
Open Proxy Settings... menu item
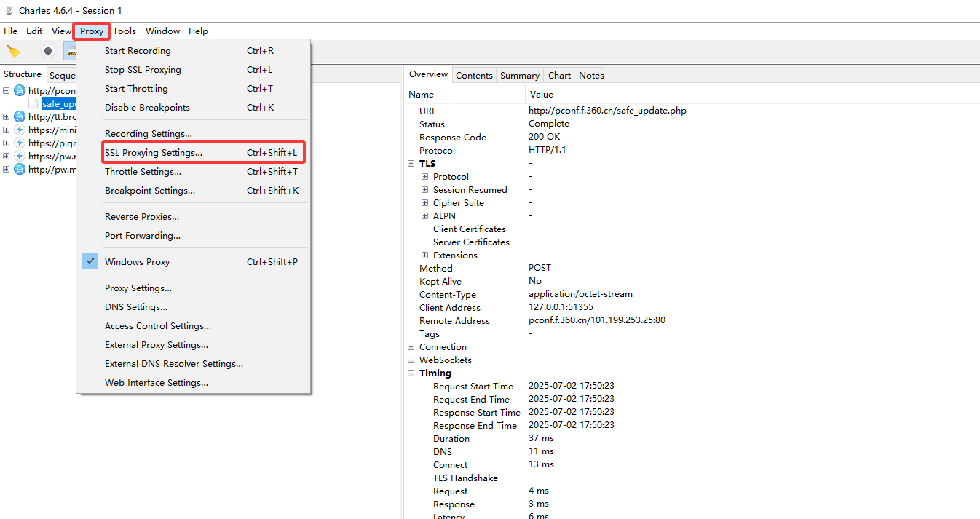[194, 288]
